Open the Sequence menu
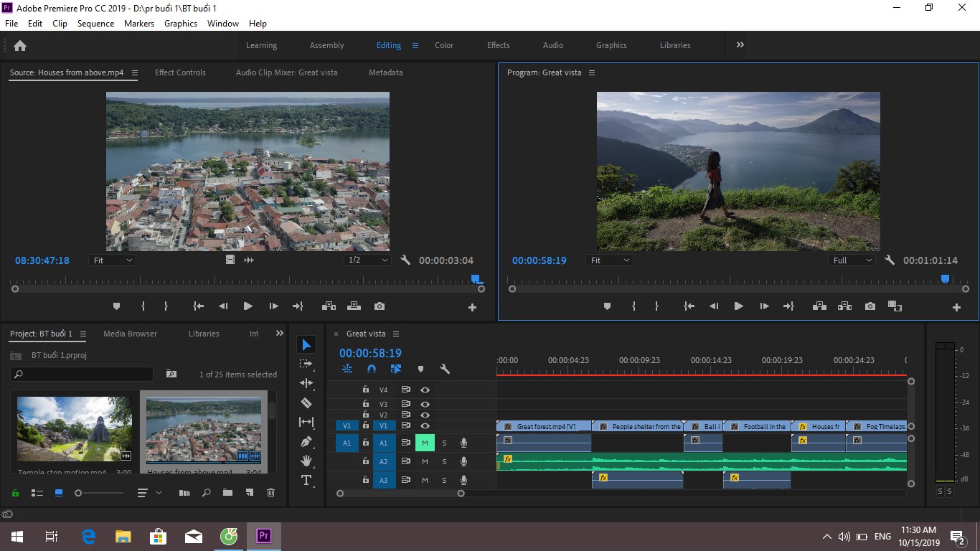 click(x=95, y=24)
